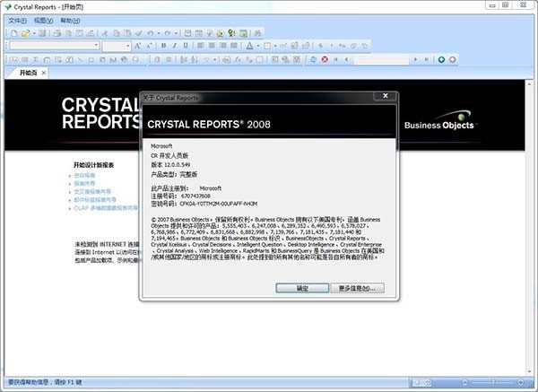
Task: Expand the Open report dropdown arrow
Action: (34, 33)
